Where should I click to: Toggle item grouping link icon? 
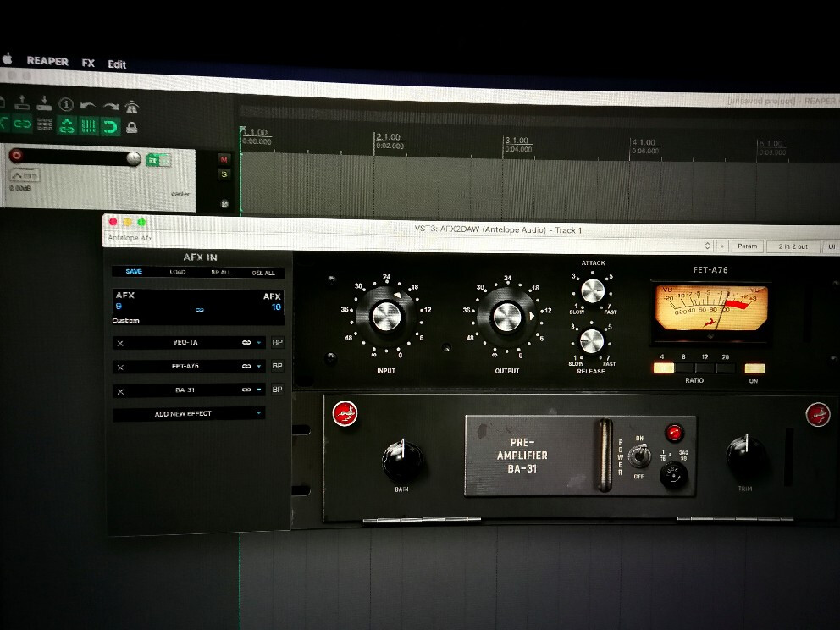pyautogui.click(x=22, y=124)
